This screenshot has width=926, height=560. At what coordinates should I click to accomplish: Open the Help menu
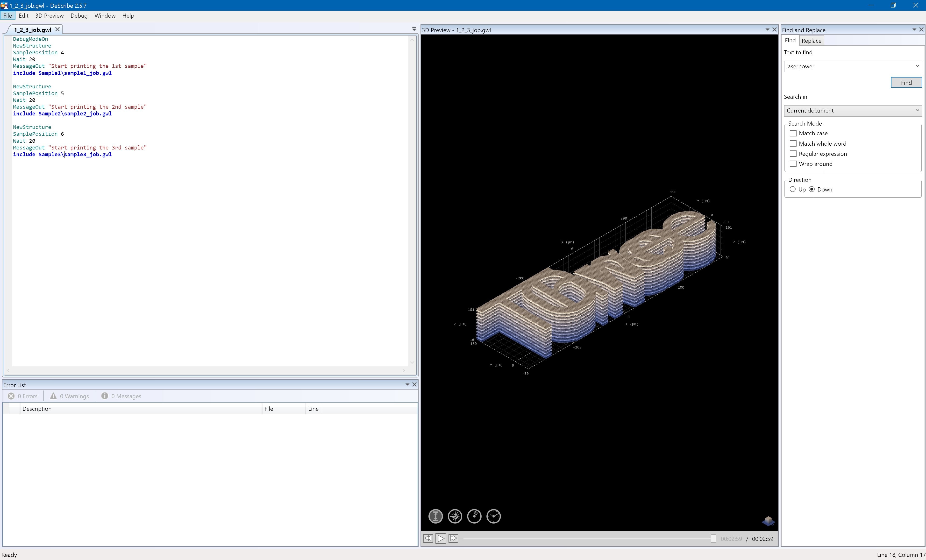coord(128,15)
